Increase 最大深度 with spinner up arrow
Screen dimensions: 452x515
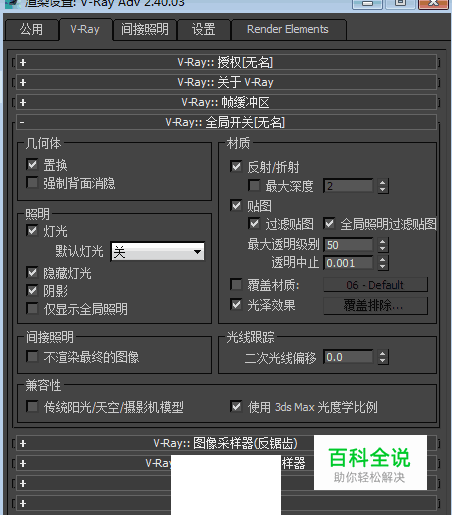point(383,182)
